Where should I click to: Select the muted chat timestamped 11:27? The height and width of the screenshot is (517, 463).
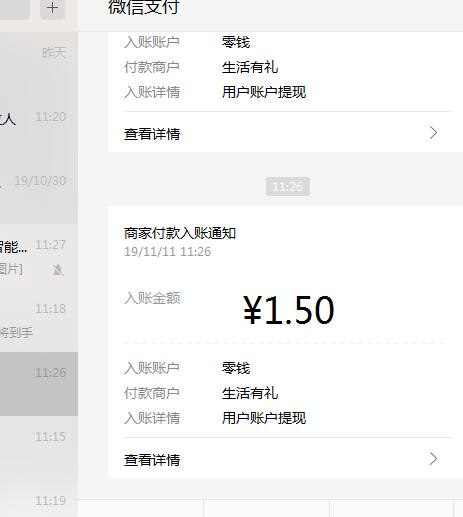pyautogui.click(x=39, y=256)
